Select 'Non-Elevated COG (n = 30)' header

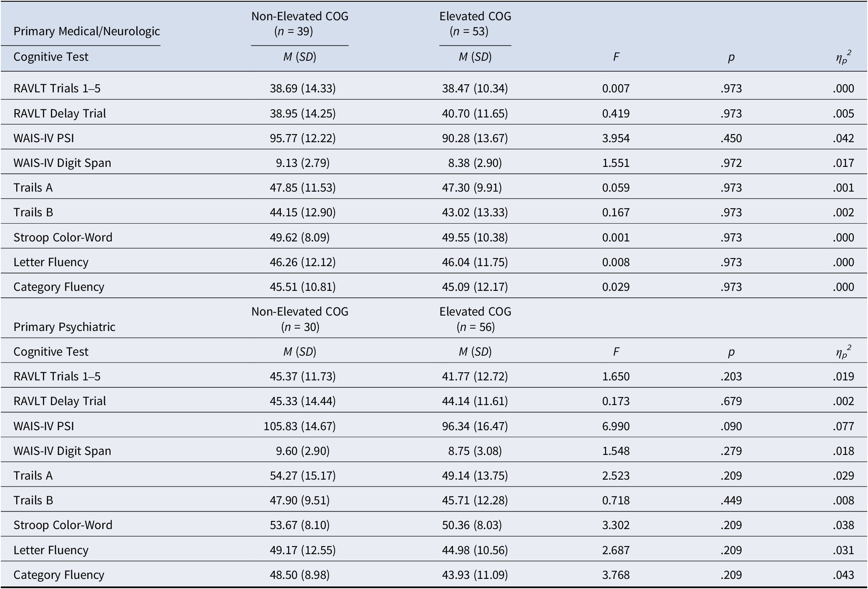tap(300, 319)
